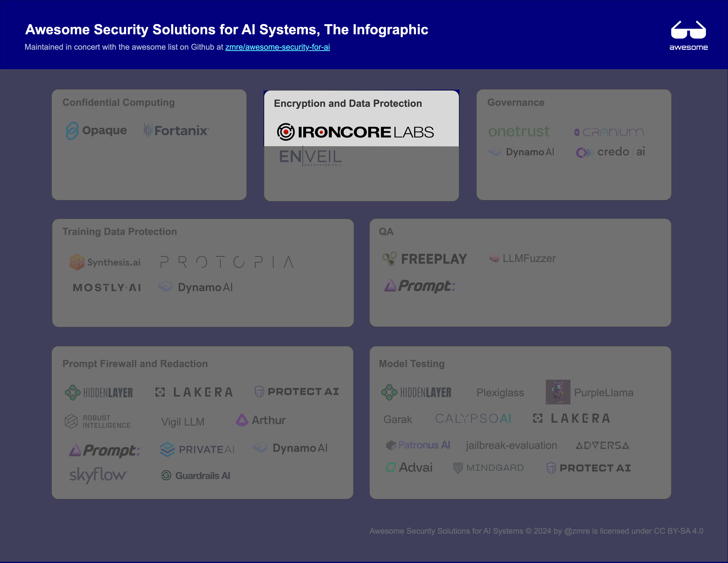Open the Garak entry
This screenshot has height=563, width=728.
click(x=398, y=419)
